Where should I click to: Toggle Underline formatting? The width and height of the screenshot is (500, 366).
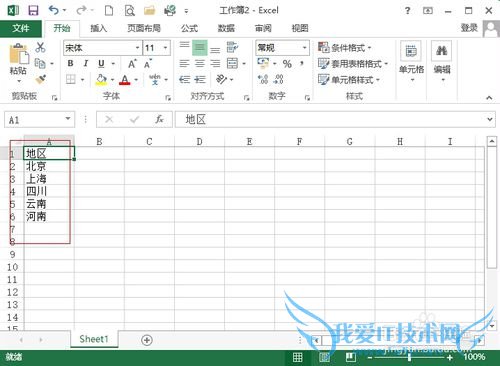(x=101, y=63)
